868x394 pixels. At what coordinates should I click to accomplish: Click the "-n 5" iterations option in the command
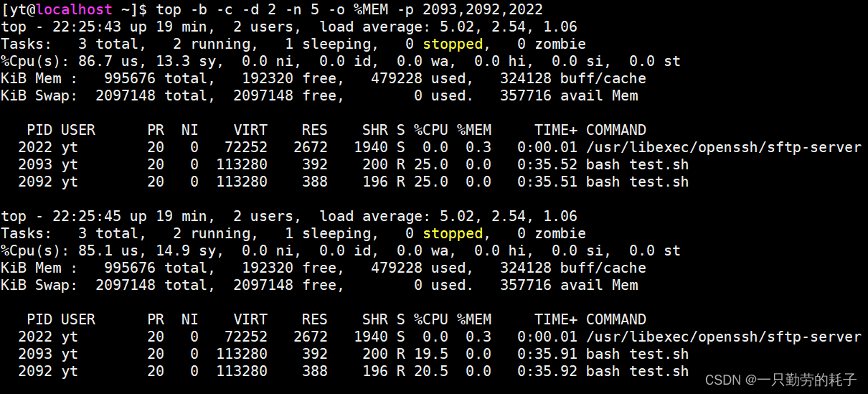302,9
